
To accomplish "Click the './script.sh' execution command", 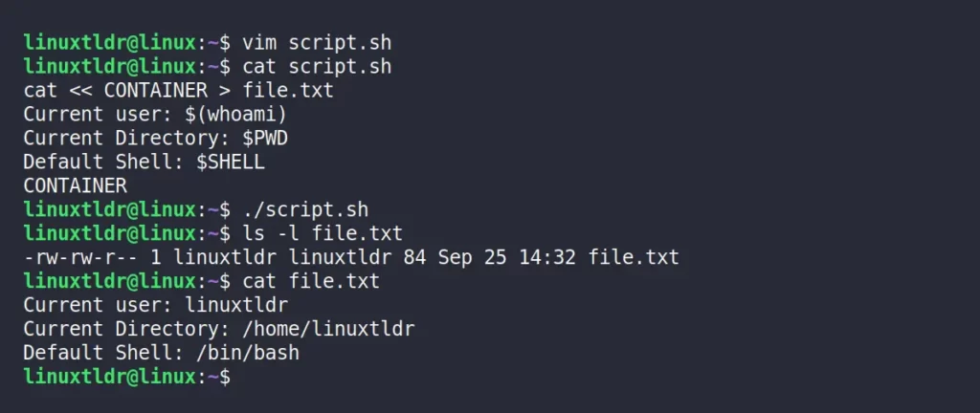I will pos(305,209).
